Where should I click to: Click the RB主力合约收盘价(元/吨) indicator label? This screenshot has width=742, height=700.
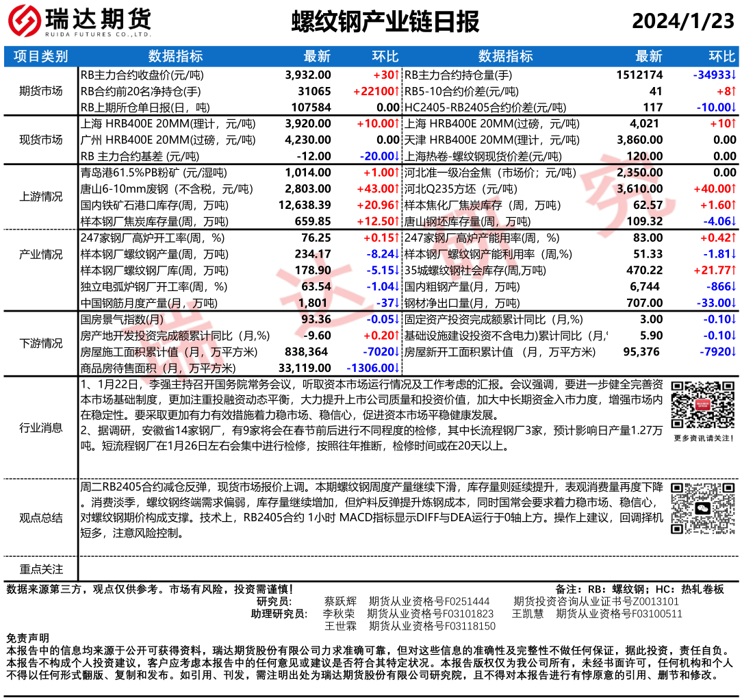pyautogui.click(x=142, y=75)
